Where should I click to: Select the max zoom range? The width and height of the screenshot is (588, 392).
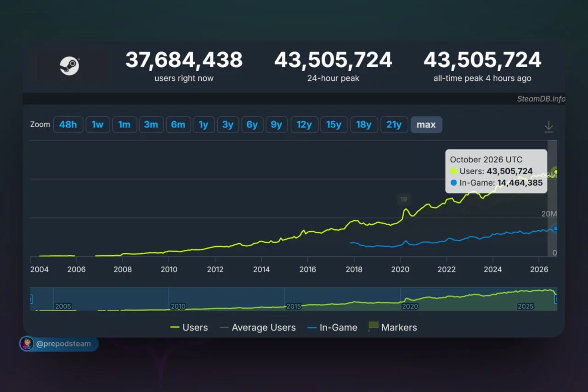[426, 125]
